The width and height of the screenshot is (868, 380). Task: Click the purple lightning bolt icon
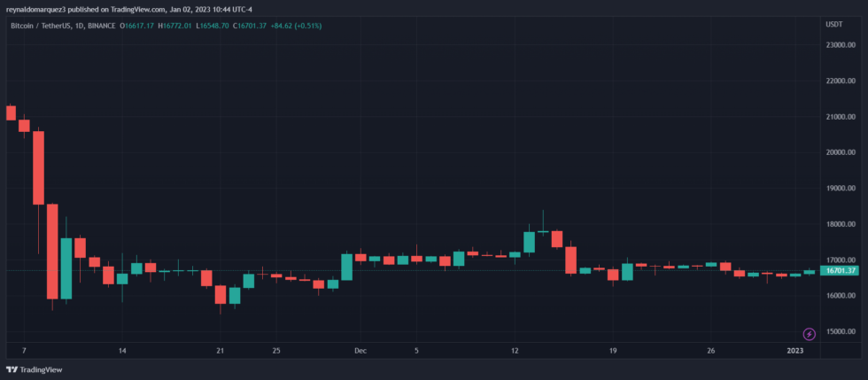coord(810,334)
